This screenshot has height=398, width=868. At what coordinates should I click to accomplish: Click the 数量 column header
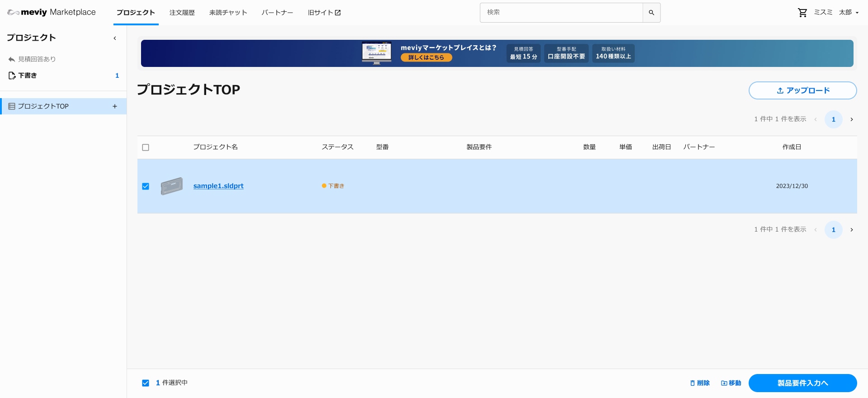coord(590,147)
